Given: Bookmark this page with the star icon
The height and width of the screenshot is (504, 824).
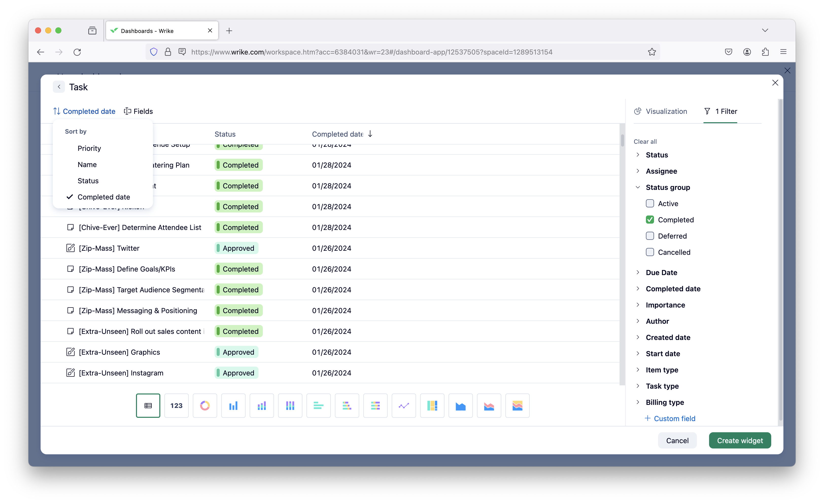Looking at the screenshot, I should point(652,52).
